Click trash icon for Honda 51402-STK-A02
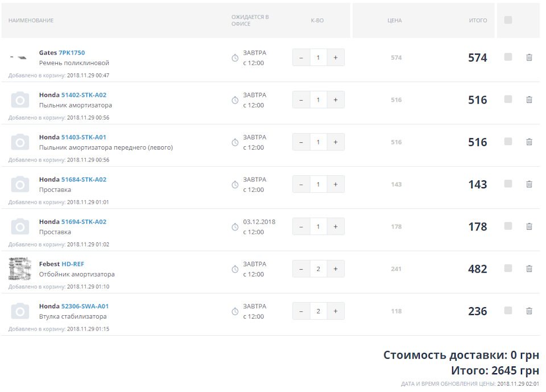 529,100
